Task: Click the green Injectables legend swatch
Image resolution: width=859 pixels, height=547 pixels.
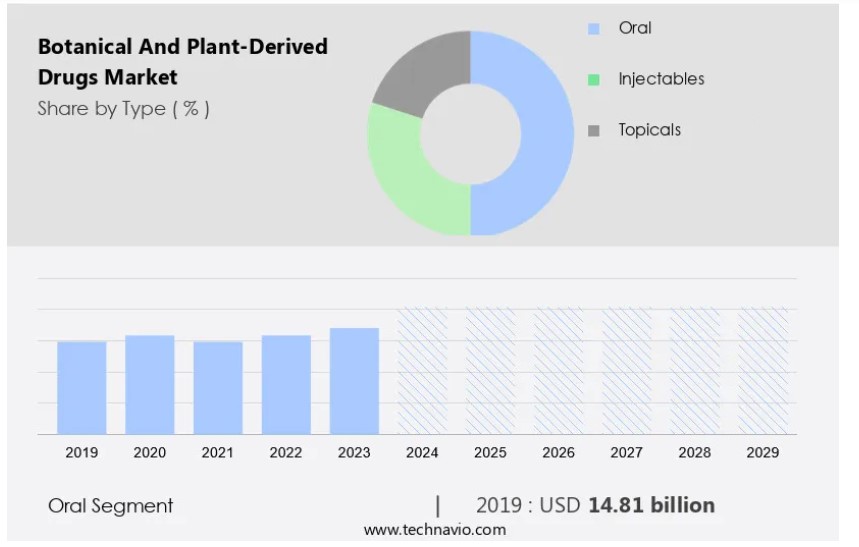Action: click(x=594, y=80)
